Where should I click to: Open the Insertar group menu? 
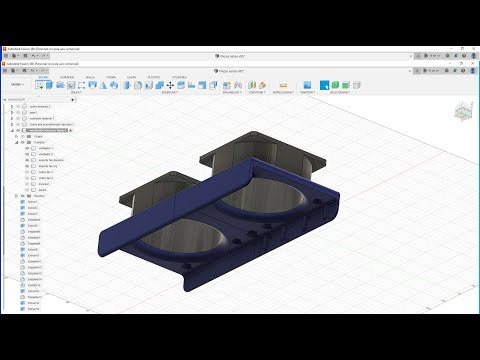click(x=307, y=92)
